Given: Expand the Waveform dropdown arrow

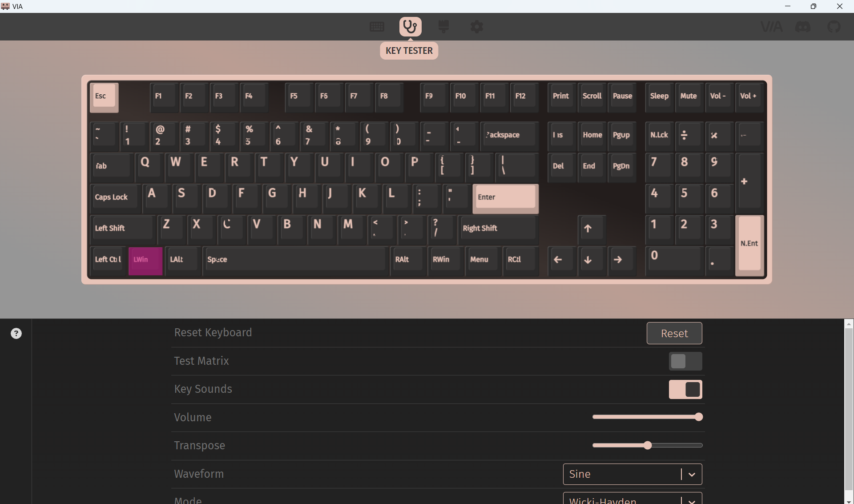Looking at the screenshot, I should pos(692,474).
